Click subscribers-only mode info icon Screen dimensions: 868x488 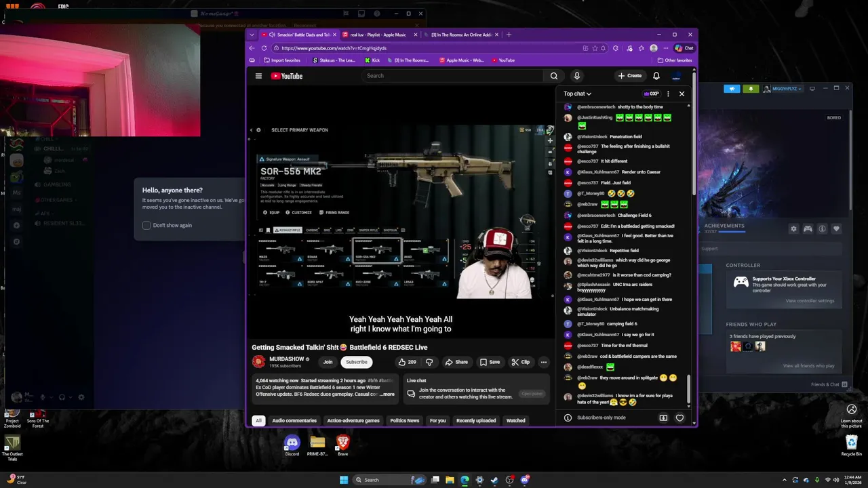[568, 418]
